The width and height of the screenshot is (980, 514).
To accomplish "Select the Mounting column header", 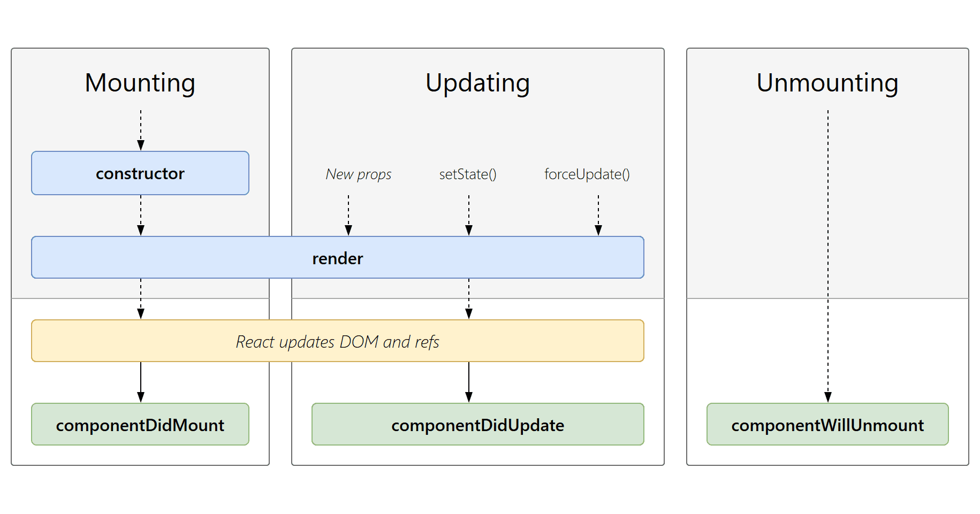I will (x=140, y=82).
